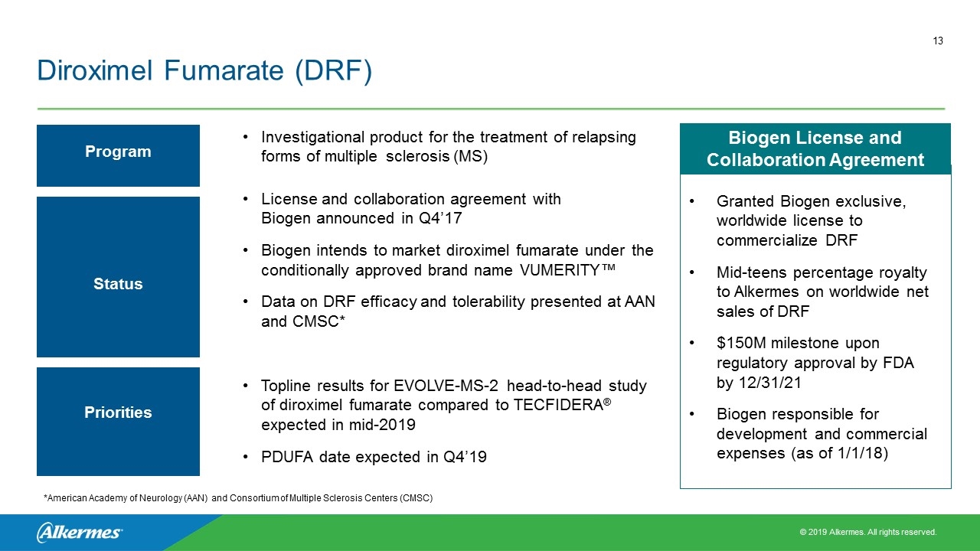
Task: Click the slide number 13
Action: click(x=938, y=41)
